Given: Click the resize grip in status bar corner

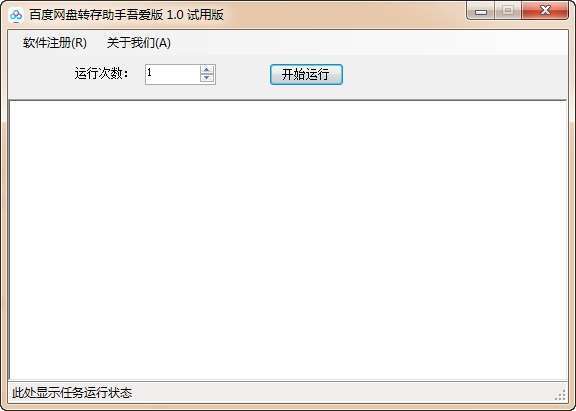Looking at the screenshot, I should point(561,395).
